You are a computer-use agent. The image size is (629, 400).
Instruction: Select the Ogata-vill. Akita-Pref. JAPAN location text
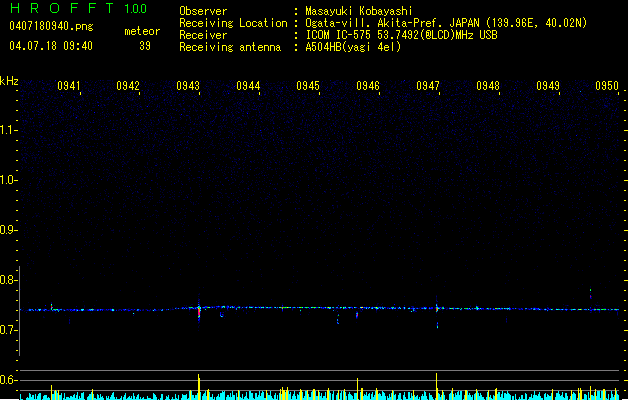446,23
